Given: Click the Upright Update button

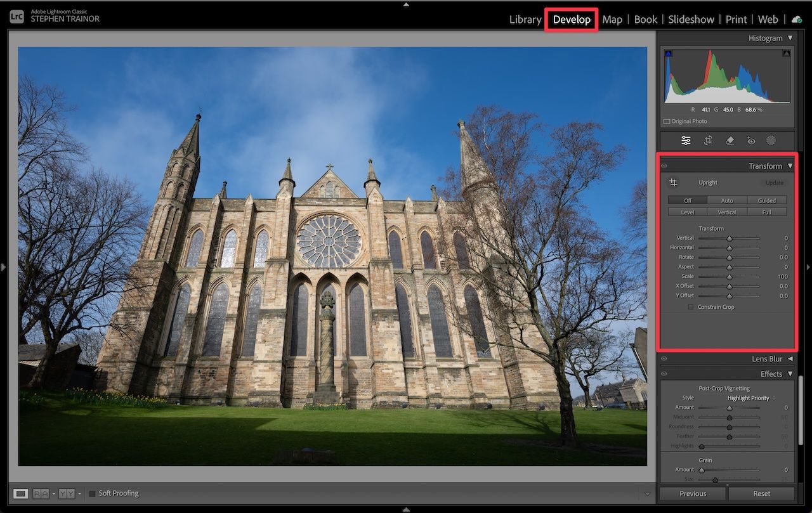Looking at the screenshot, I should click(775, 183).
